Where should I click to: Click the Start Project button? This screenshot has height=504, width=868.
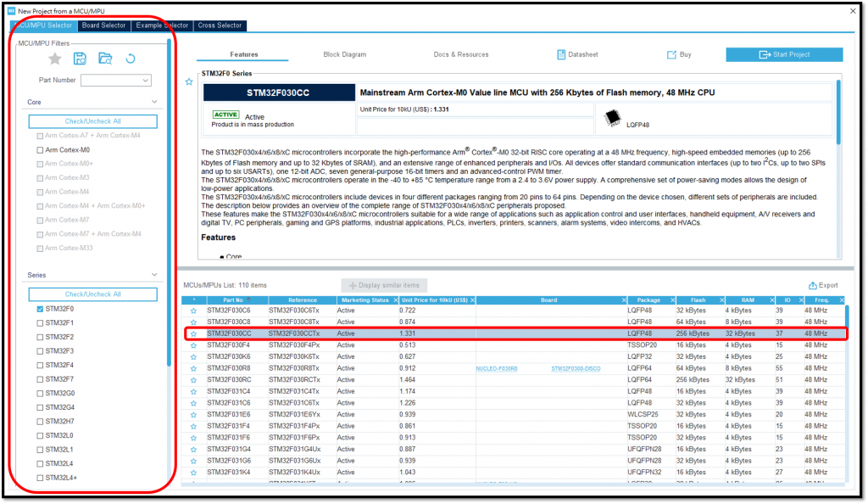784,55
